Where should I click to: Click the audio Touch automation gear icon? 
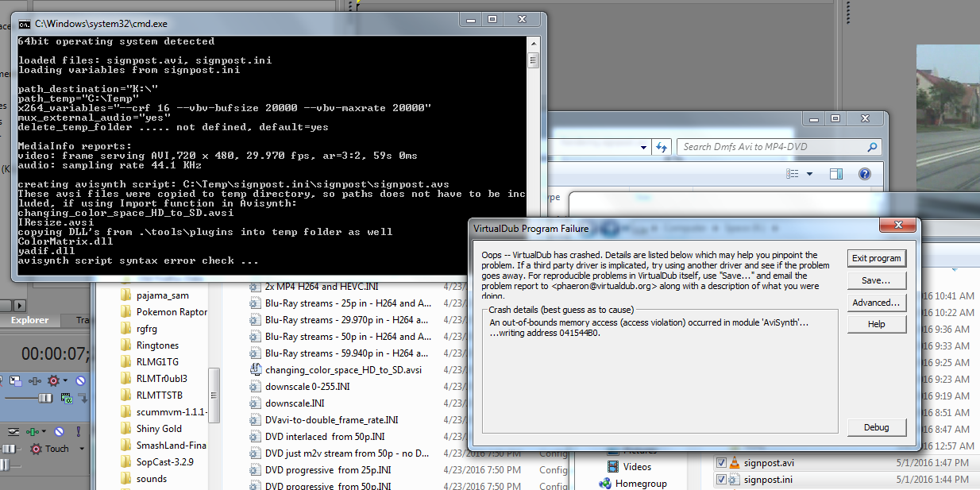point(36,449)
